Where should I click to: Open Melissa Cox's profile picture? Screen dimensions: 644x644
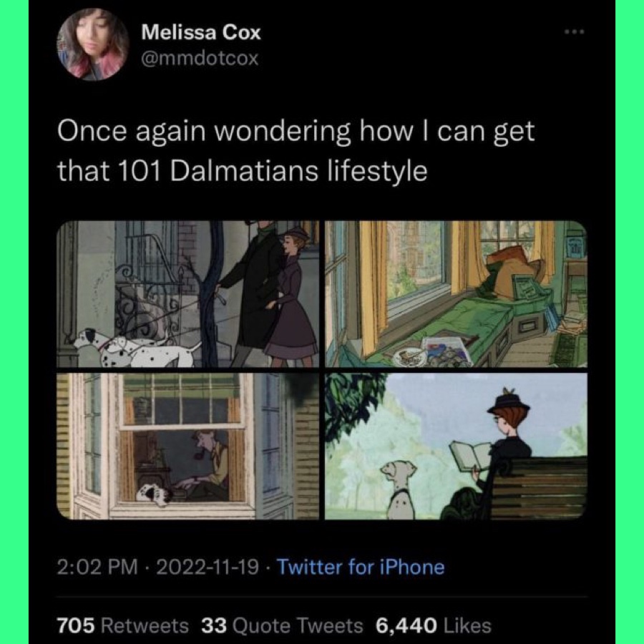point(92,44)
